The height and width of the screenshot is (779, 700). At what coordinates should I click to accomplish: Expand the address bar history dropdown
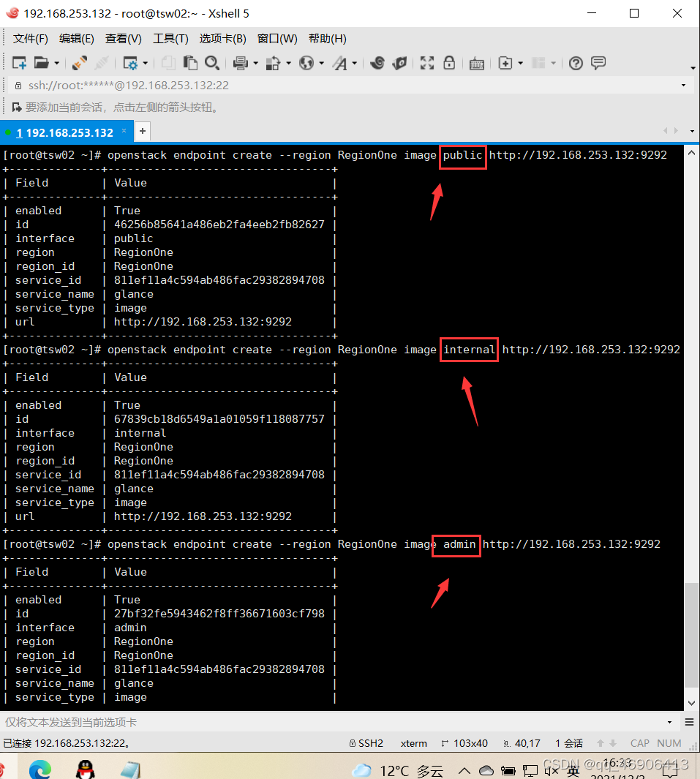tap(684, 86)
